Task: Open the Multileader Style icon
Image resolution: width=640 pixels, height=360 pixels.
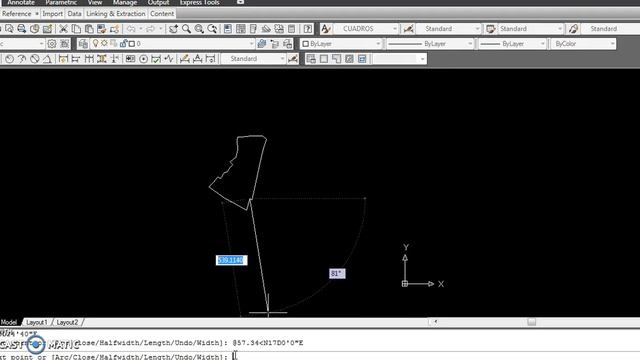Action: 573,29
